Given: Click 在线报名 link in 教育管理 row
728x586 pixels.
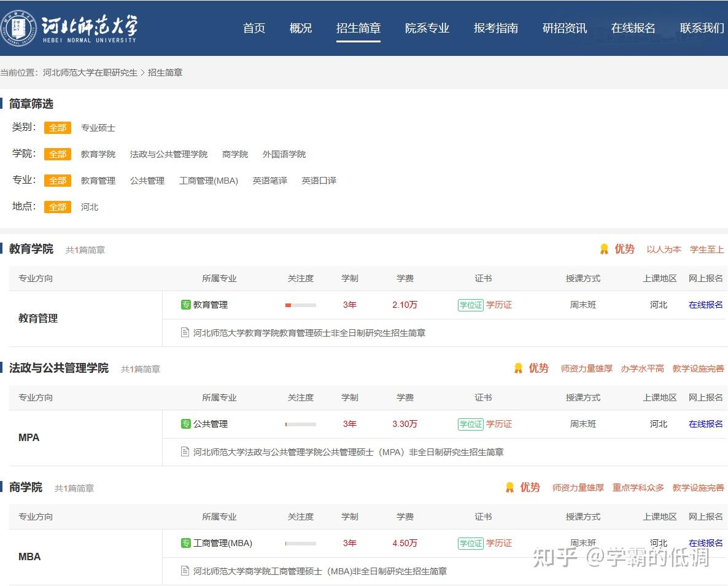Looking at the screenshot, I should pyautogui.click(x=706, y=305).
